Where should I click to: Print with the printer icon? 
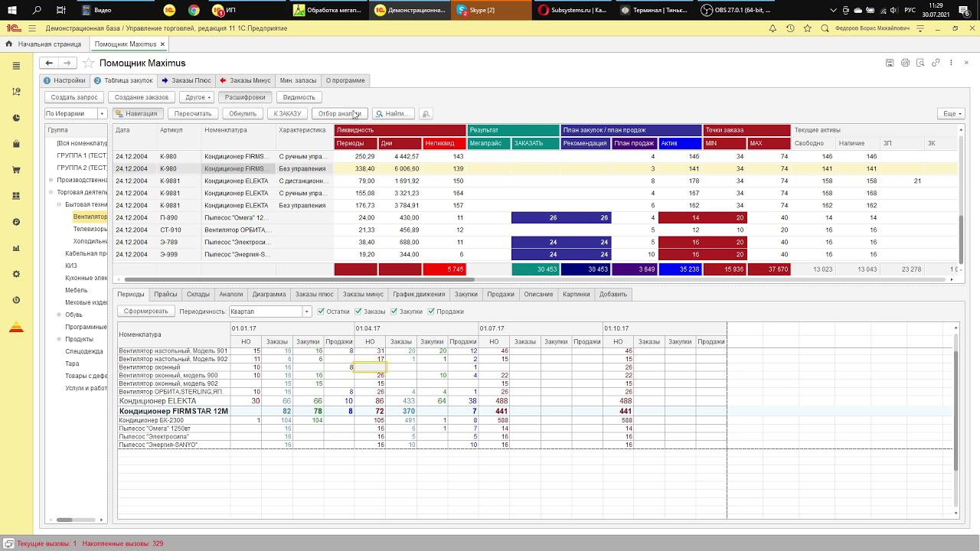905,63
